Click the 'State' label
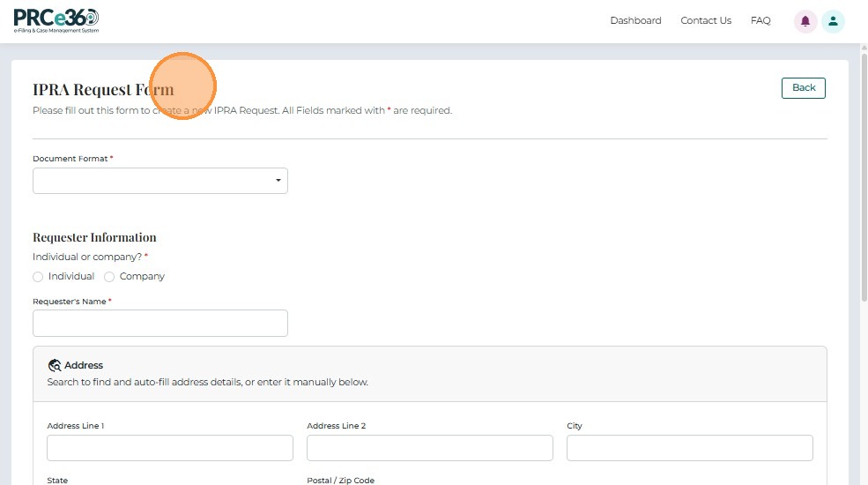 click(x=57, y=480)
